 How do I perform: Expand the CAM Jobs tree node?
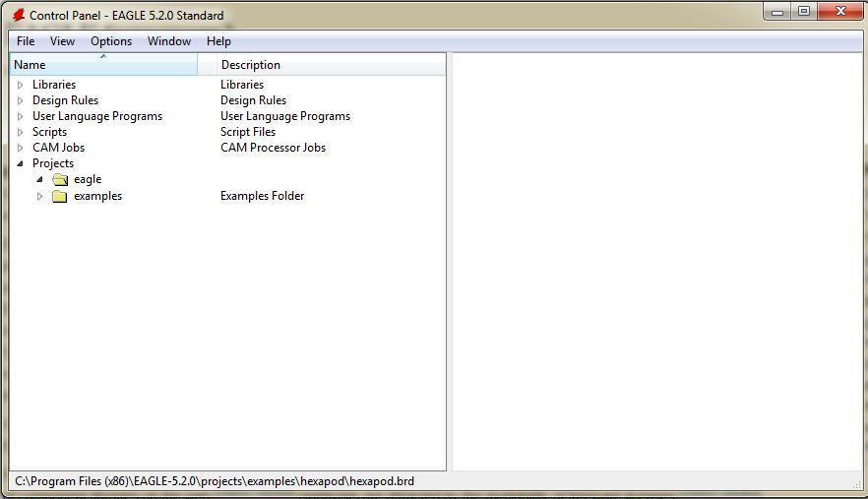click(x=21, y=148)
